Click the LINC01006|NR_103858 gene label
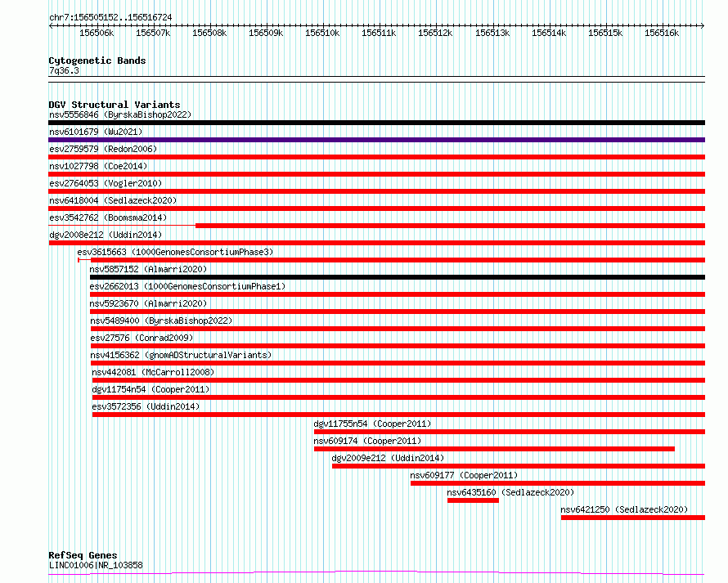 [96, 565]
